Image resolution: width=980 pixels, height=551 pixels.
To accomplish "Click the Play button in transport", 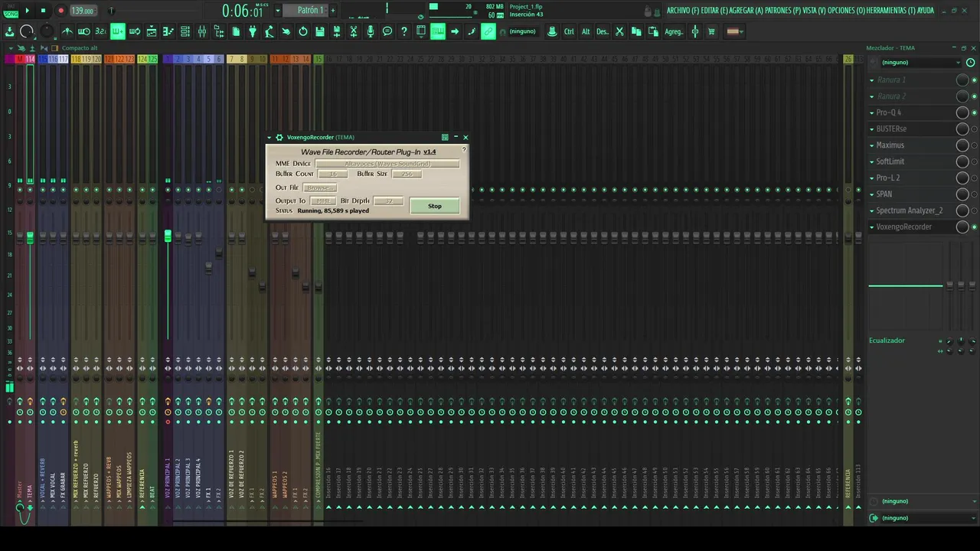I will click(27, 11).
